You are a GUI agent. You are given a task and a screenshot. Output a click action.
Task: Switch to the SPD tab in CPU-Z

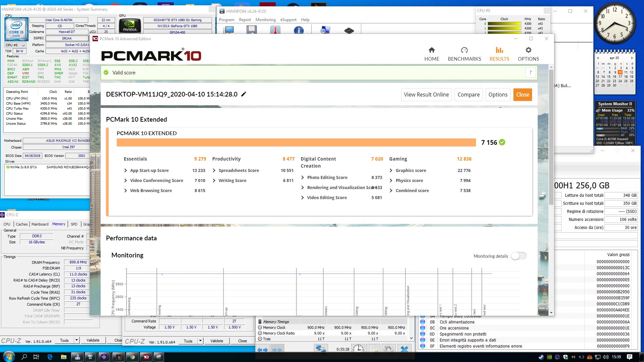74,224
